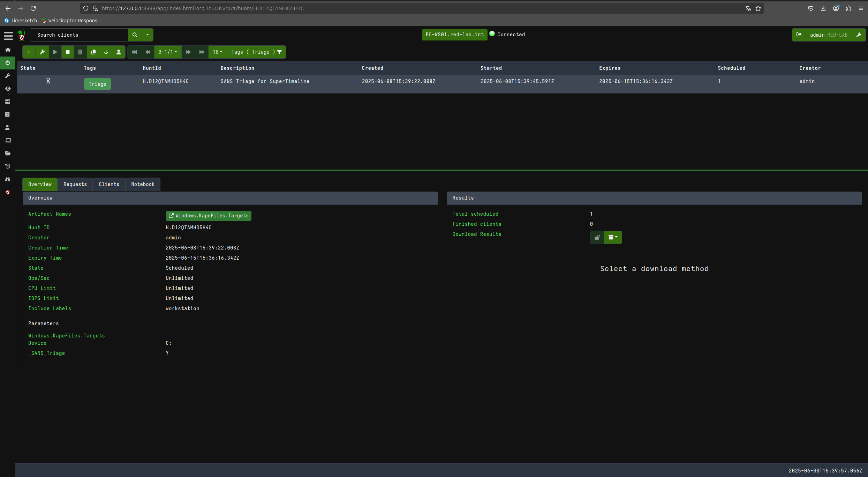Screen dimensions: 868x477
Task: Click the Created column header
Action: 372,68
